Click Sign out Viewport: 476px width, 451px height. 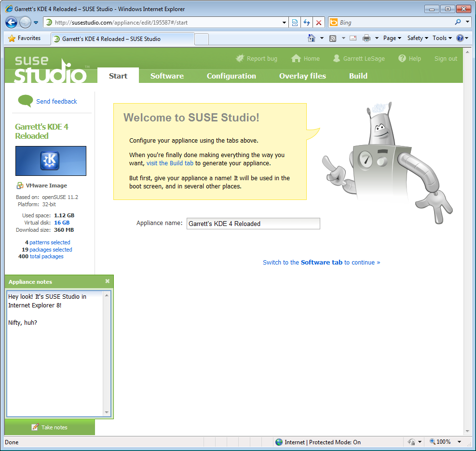(x=446, y=58)
